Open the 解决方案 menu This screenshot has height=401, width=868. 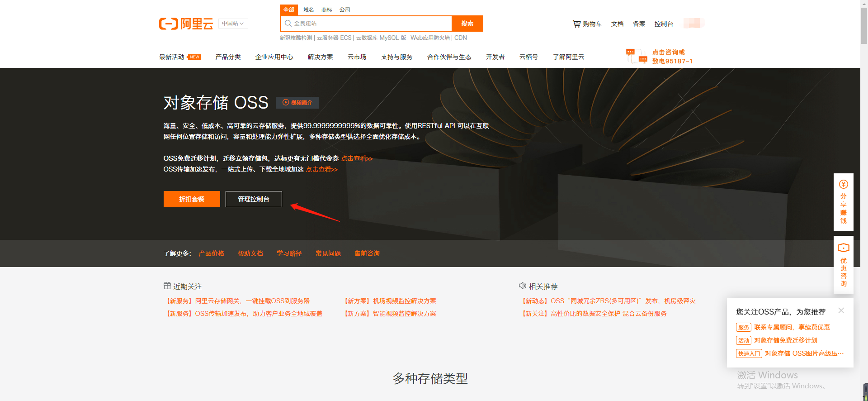click(x=321, y=57)
